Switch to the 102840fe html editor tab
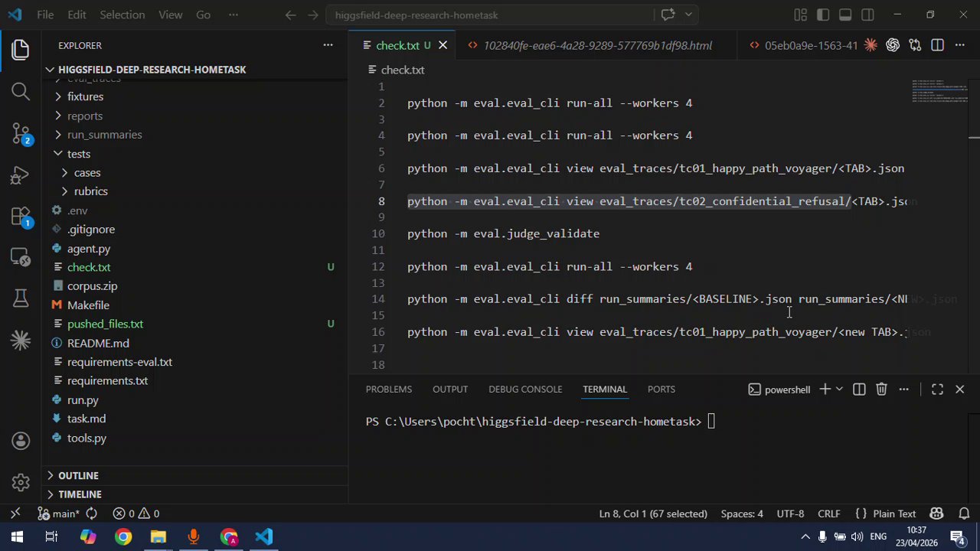980x551 pixels. point(598,45)
